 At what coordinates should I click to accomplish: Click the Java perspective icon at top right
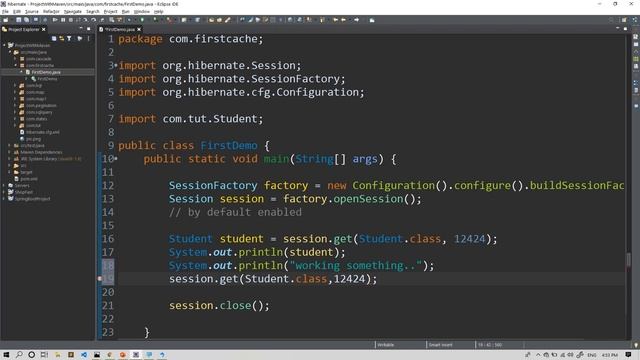pos(635,20)
